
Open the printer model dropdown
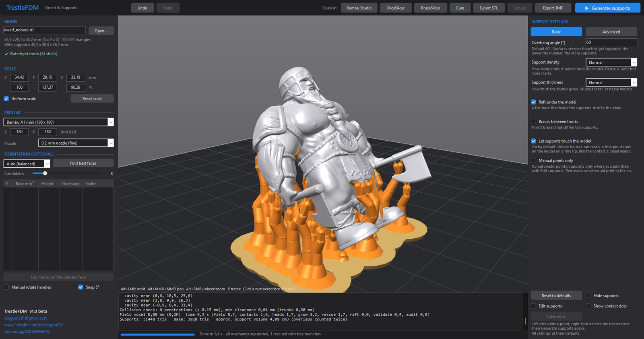[x=59, y=122]
